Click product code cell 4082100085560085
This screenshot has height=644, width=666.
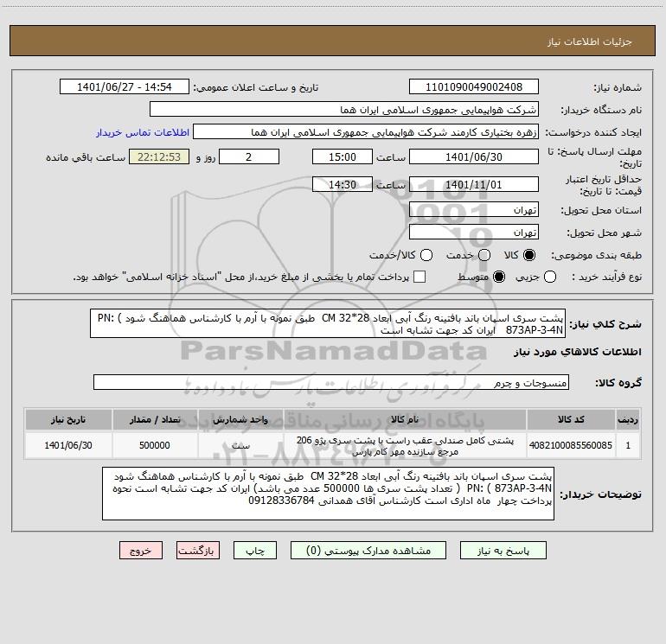[571, 445]
